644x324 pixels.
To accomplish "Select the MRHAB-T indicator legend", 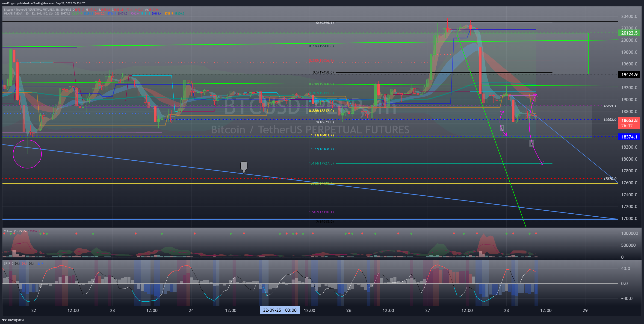I will pos(31,14).
